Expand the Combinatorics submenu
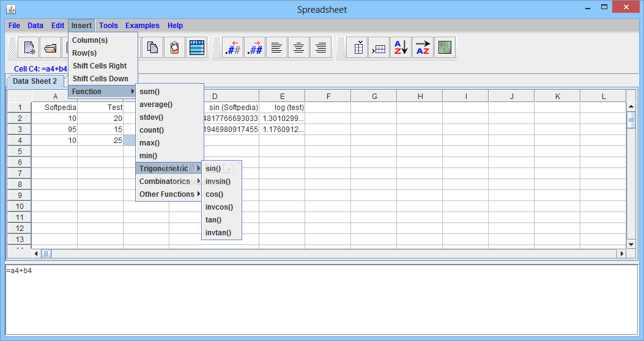This screenshot has width=644, height=341. pos(168,182)
